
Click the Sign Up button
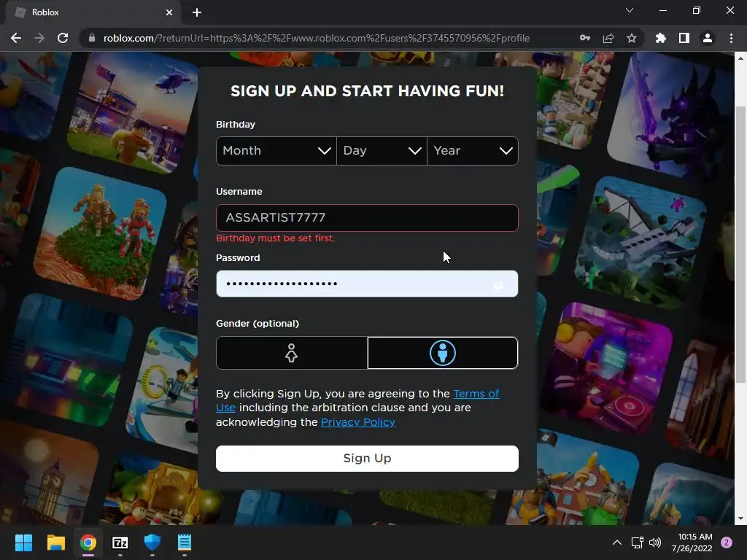coord(367,459)
